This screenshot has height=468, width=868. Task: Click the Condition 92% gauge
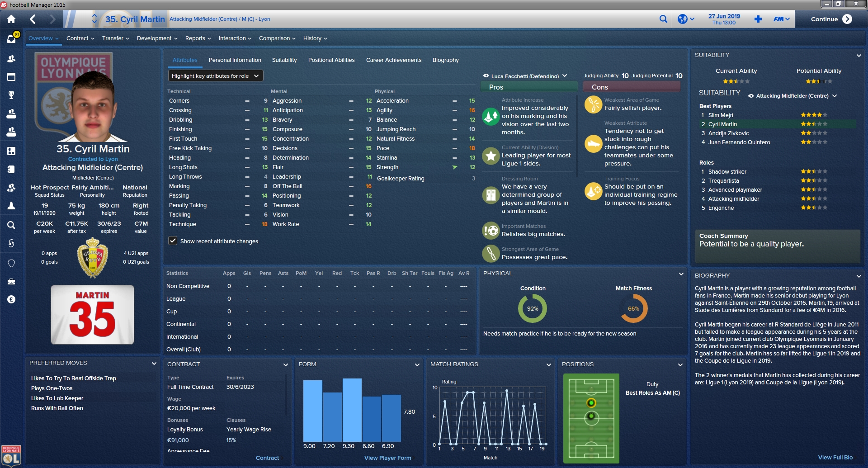point(533,308)
